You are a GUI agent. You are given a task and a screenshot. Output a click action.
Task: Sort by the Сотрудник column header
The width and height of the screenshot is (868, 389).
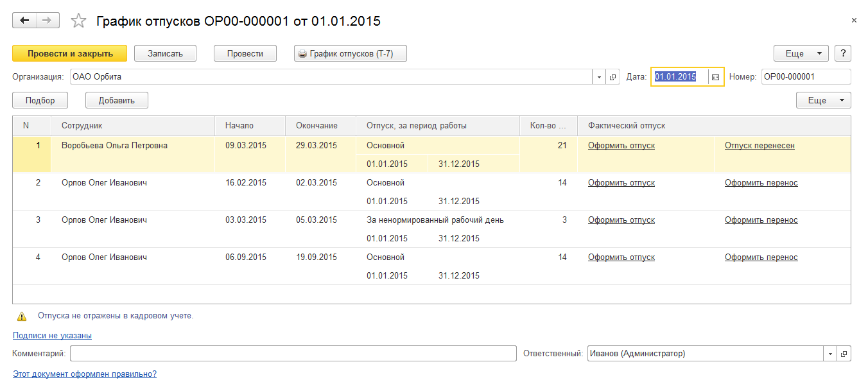coord(133,126)
